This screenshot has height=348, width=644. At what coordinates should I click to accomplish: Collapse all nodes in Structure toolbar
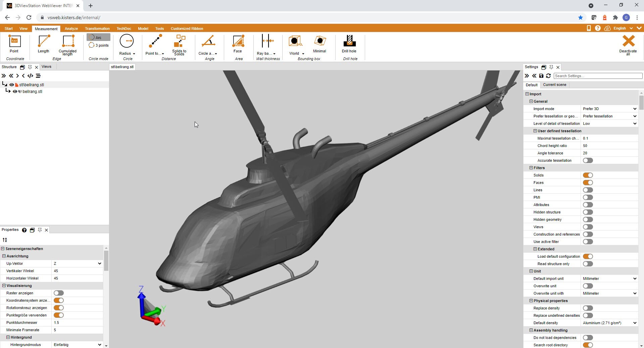(x=11, y=76)
